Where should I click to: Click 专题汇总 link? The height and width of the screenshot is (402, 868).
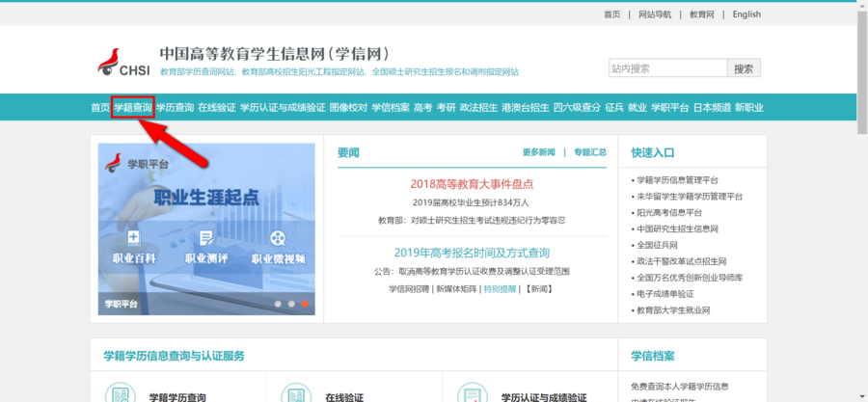(x=590, y=152)
